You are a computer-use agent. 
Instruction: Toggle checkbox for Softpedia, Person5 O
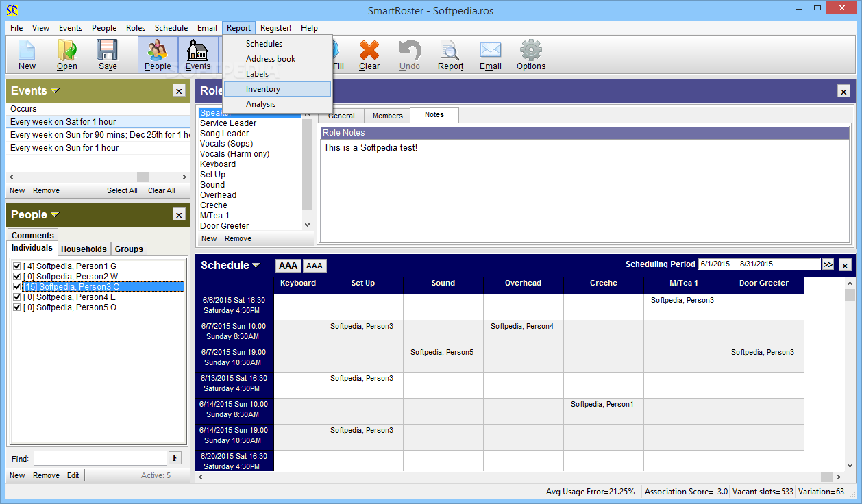click(17, 307)
